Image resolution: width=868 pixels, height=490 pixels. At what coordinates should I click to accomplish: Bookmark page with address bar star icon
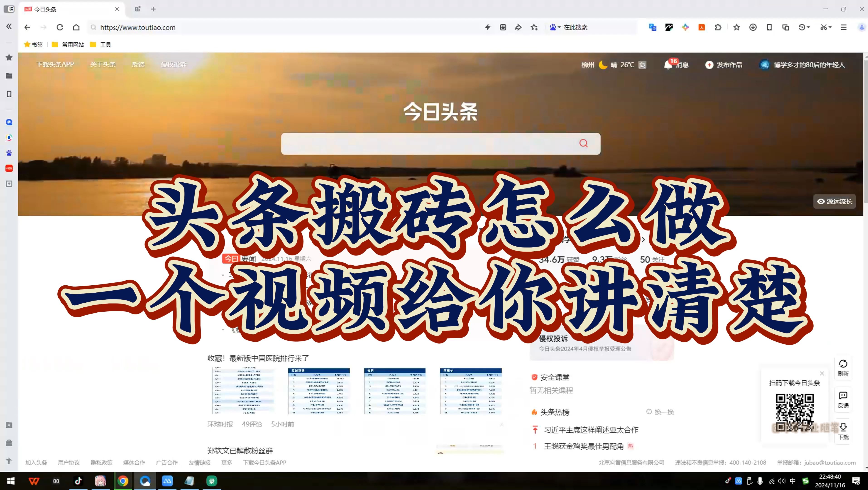(534, 27)
